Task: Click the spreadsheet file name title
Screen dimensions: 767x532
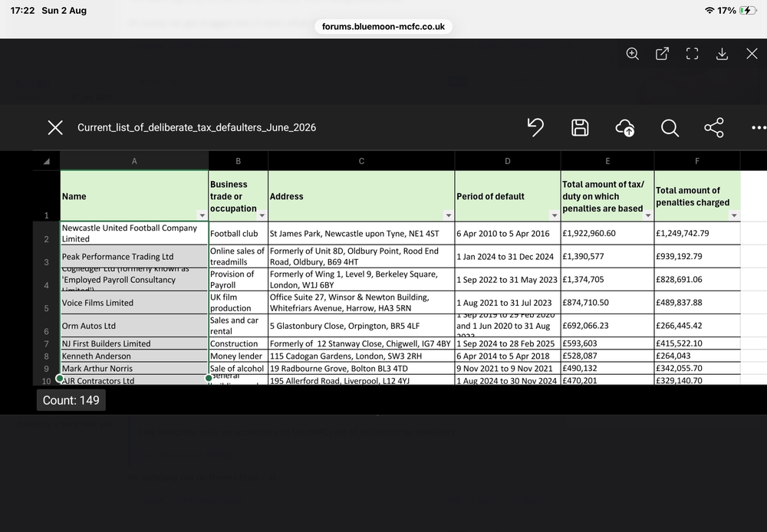Action: pos(196,127)
